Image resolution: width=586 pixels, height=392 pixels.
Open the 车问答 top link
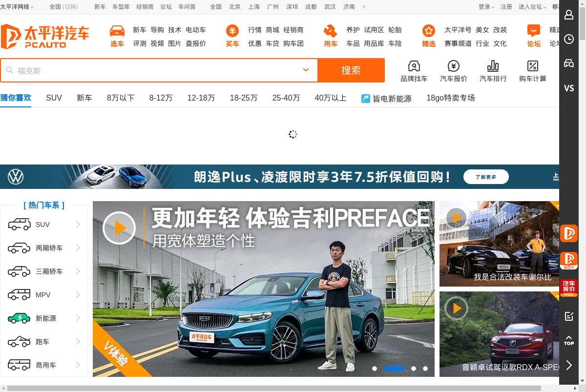pyautogui.click(x=187, y=7)
